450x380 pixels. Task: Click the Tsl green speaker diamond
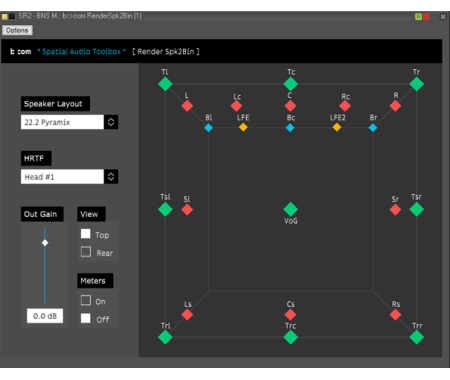pos(165,209)
